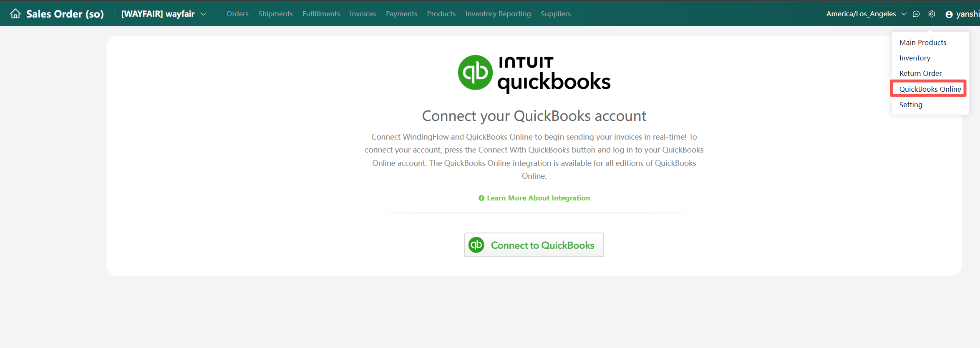Select Products in the top navigation

441,14
